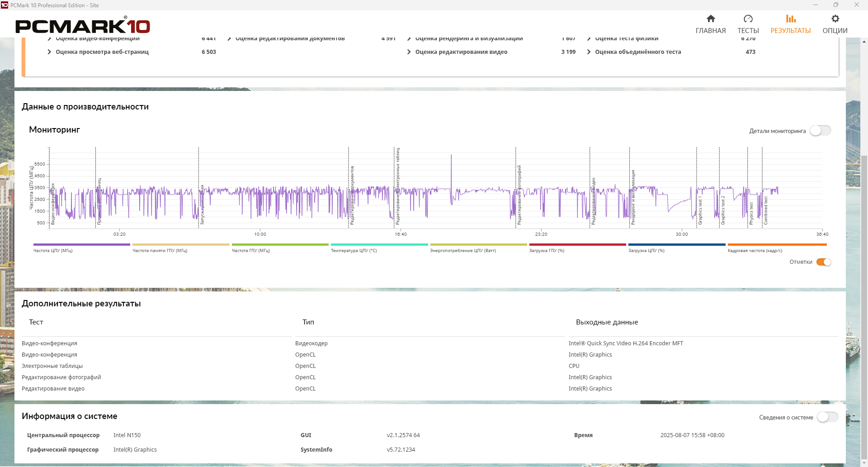Click the Частота ЦПУ (МГц) legend item
The height and width of the screenshot is (467, 868).
(53, 251)
